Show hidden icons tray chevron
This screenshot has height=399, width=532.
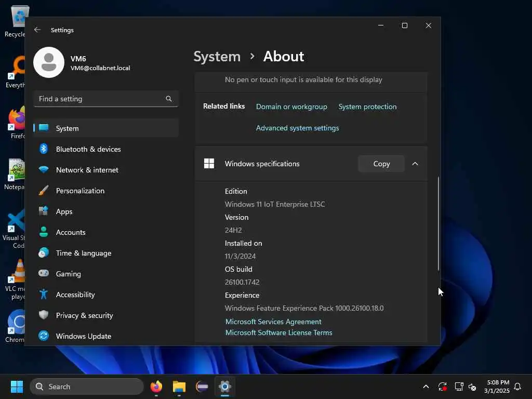tap(426, 387)
